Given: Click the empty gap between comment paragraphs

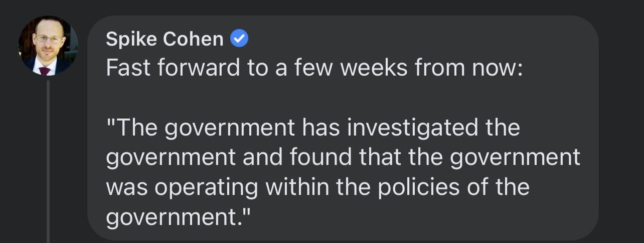Looking at the screenshot, I should 314,98.
